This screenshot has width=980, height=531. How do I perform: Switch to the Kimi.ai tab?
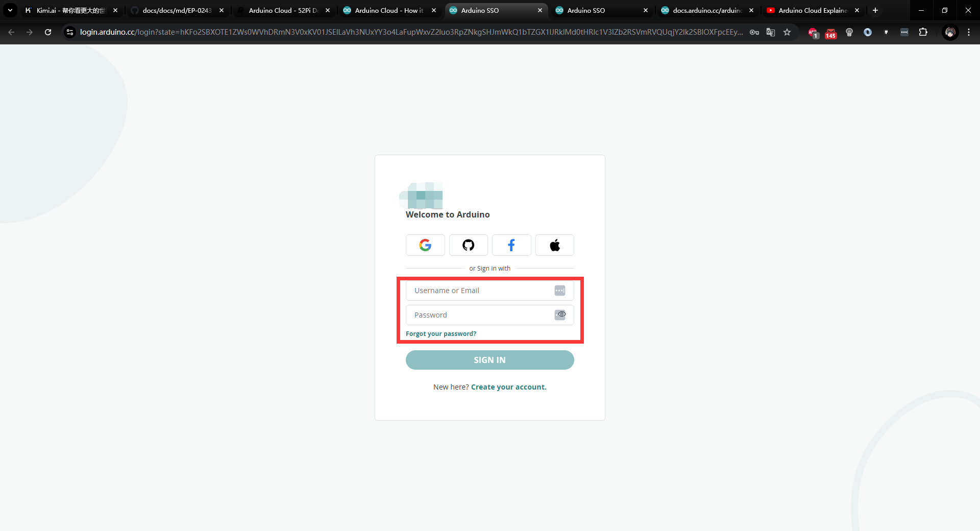tap(70, 10)
